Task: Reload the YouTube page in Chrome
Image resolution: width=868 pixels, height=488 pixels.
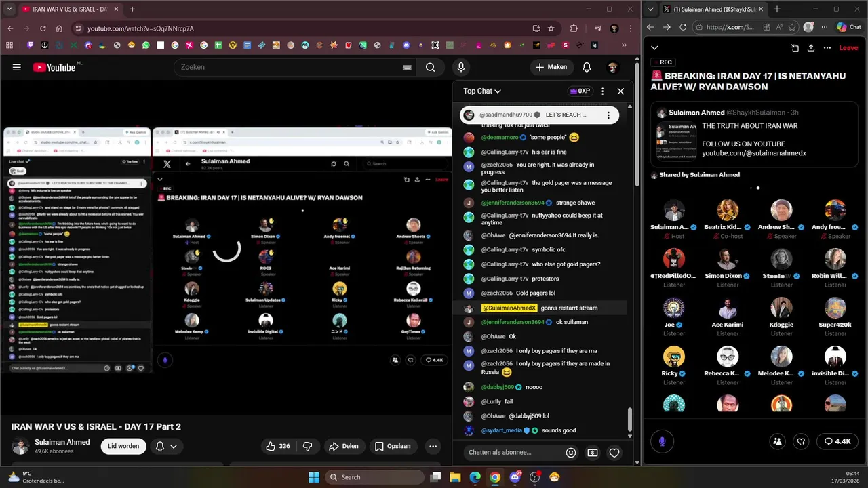Action: coord(43,28)
